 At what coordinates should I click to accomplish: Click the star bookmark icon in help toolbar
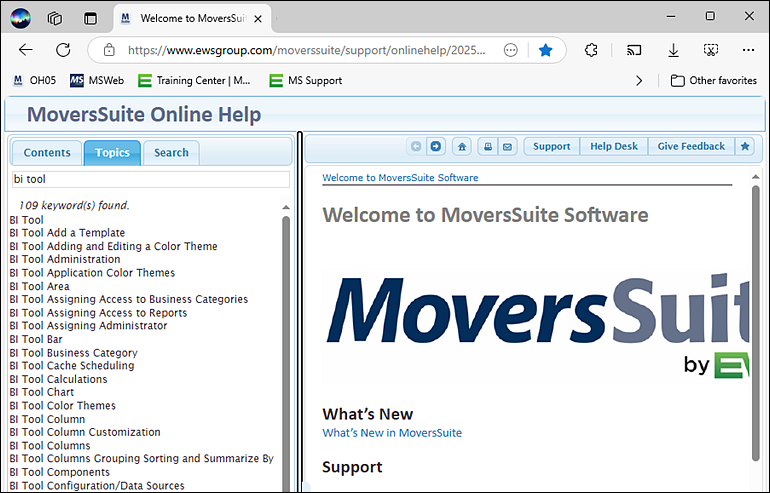pyautogui.click(x=744, y=146)
